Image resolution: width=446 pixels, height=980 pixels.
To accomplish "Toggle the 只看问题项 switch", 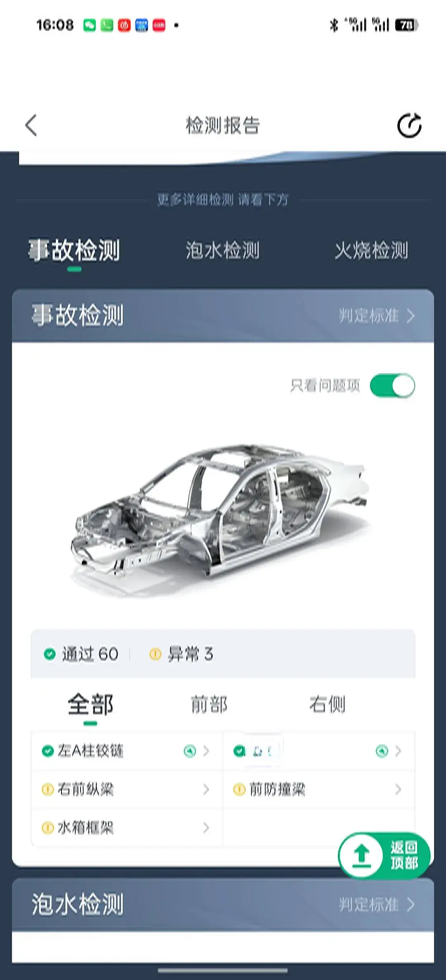I will coord(393,386).
